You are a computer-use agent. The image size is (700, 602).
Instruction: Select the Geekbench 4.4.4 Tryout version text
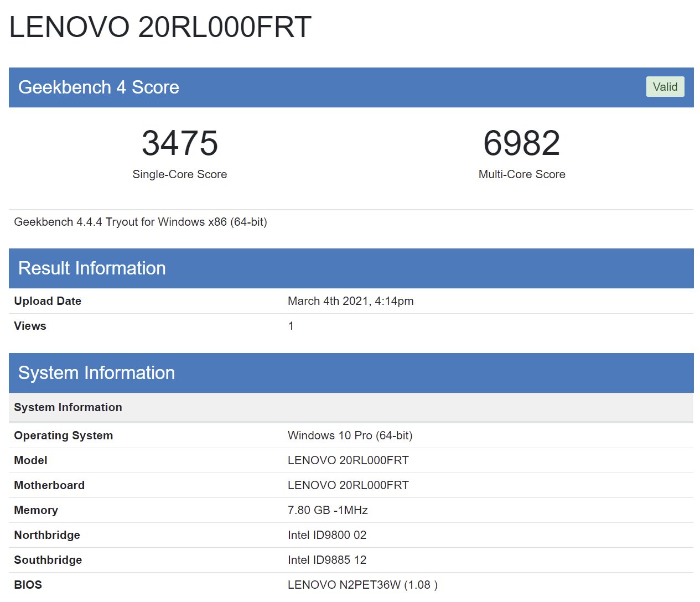(141, 222)
